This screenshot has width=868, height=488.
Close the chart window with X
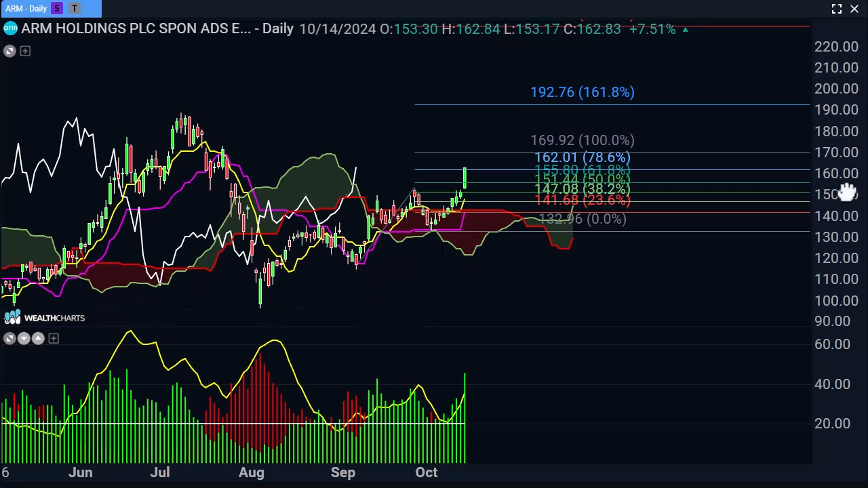[x=854, y=9]
